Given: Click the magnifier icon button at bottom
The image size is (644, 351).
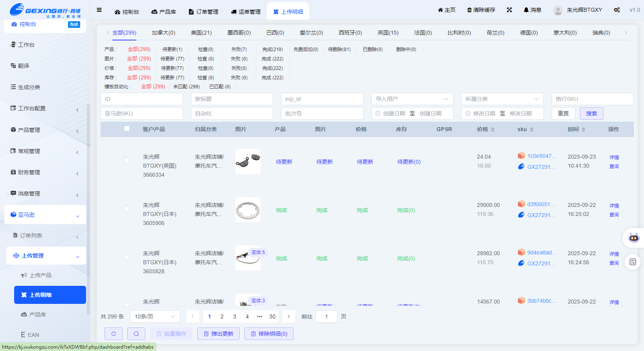Looking at the screenshot, I should click(x=136, y=334).
